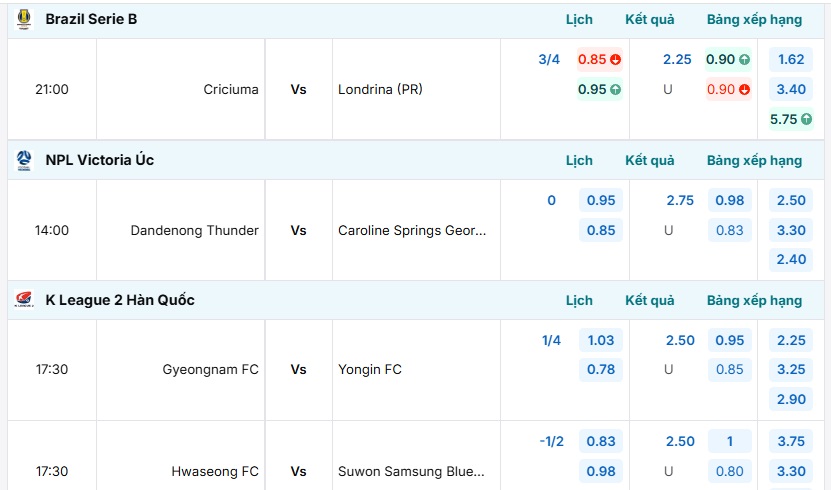Select 1.62 home win odds for Criciuma

pos(791,59)
